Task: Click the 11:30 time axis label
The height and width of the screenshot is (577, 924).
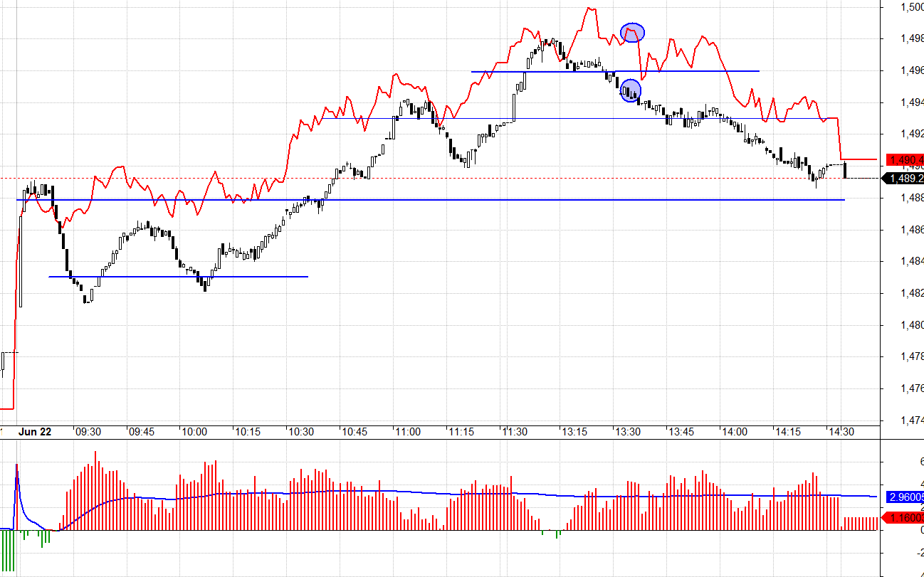Action: pyautogui.click(x=515, y=432)
